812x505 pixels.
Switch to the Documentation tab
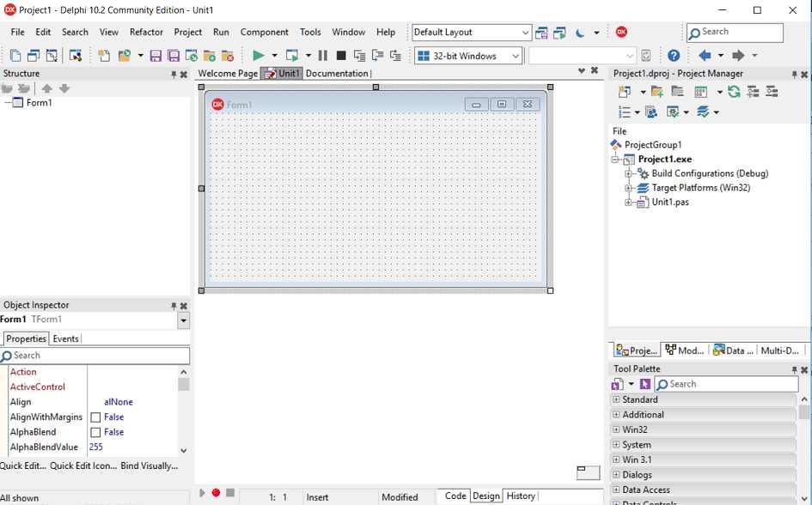point(337,74)
